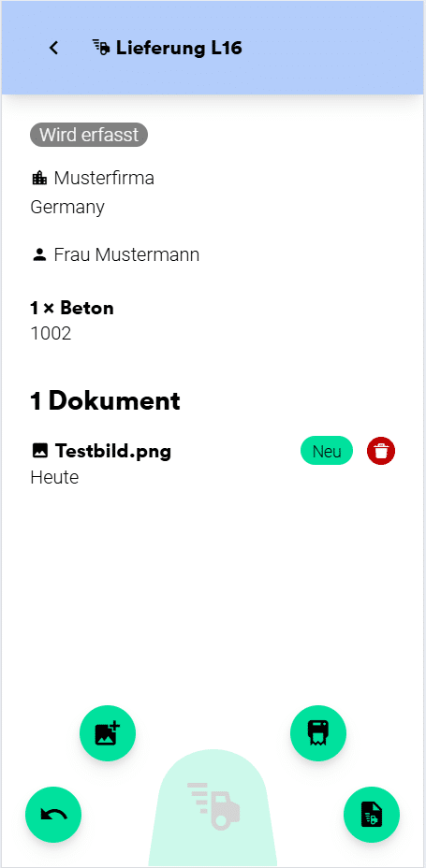426x868 pixels.
Task: Click the Wird erfasst status chip
Action: pyautogui.click(x=89, y=135)
